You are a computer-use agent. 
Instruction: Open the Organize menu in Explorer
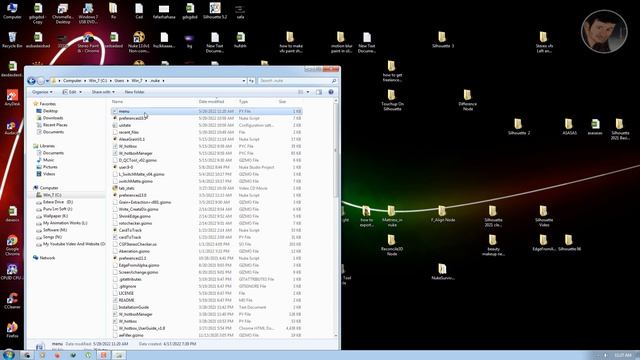[x=42, y=92]
